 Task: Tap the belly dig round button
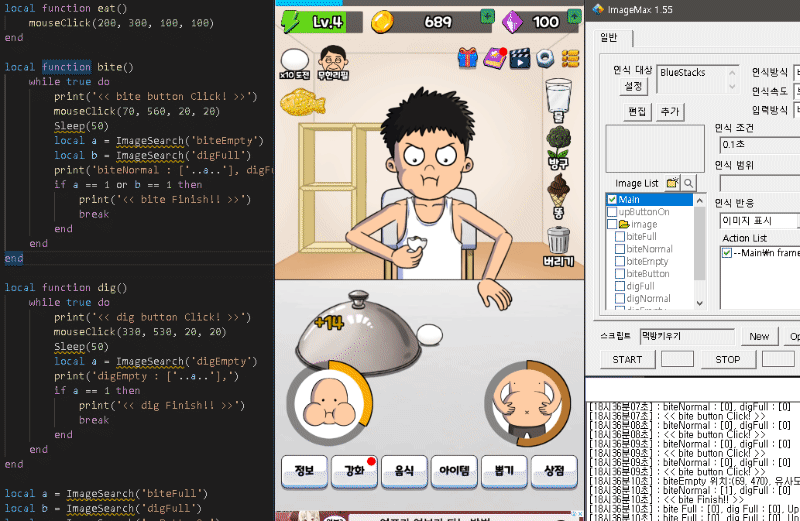[527, 403]
